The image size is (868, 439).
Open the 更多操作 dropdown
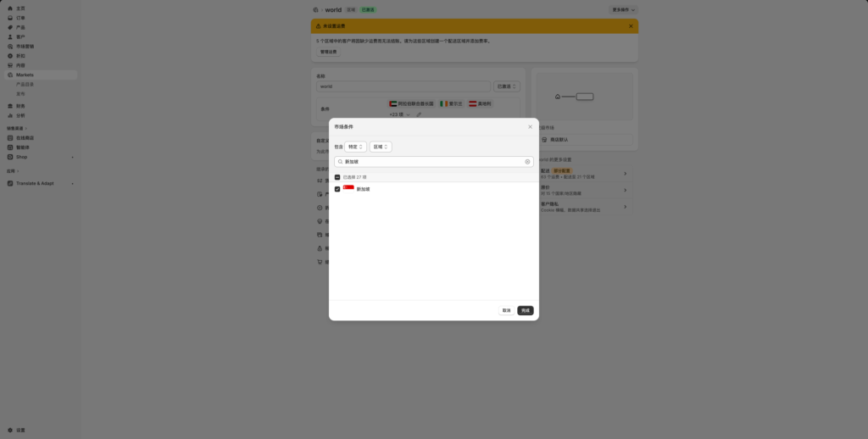623,10
